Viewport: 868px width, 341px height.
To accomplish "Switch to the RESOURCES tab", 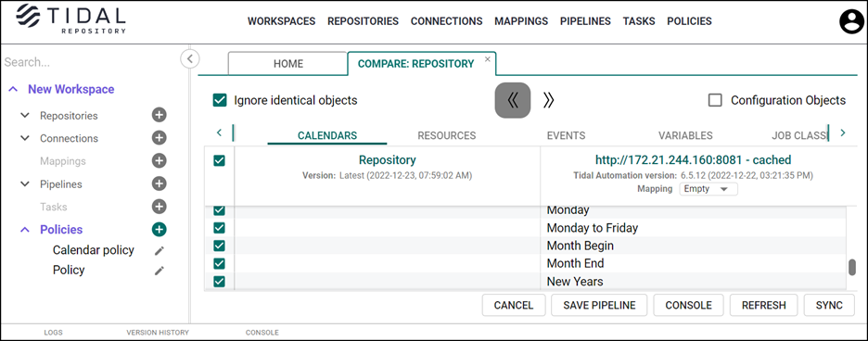I will point(447,135).
